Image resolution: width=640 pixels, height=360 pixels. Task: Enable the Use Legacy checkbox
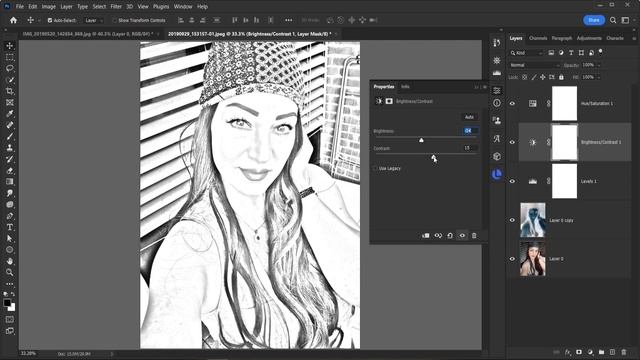(375, 168)
